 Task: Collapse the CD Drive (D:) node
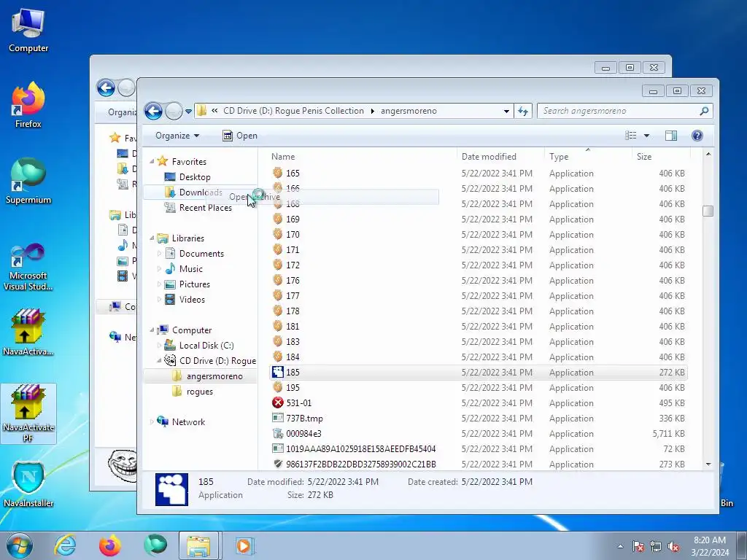coord(159,361)
